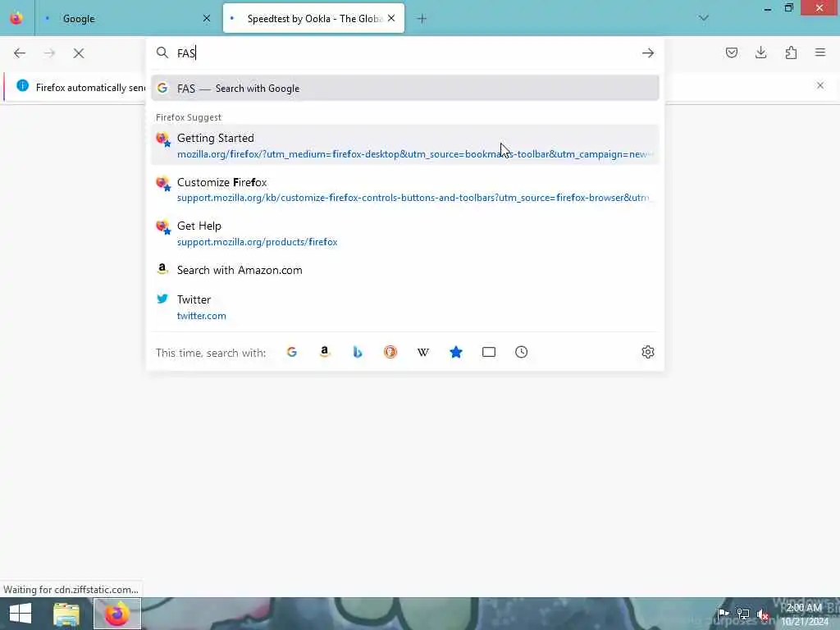Search this time with Bing icon
Image resolution: width=840 pixels, height=630 pixels.
358,352
